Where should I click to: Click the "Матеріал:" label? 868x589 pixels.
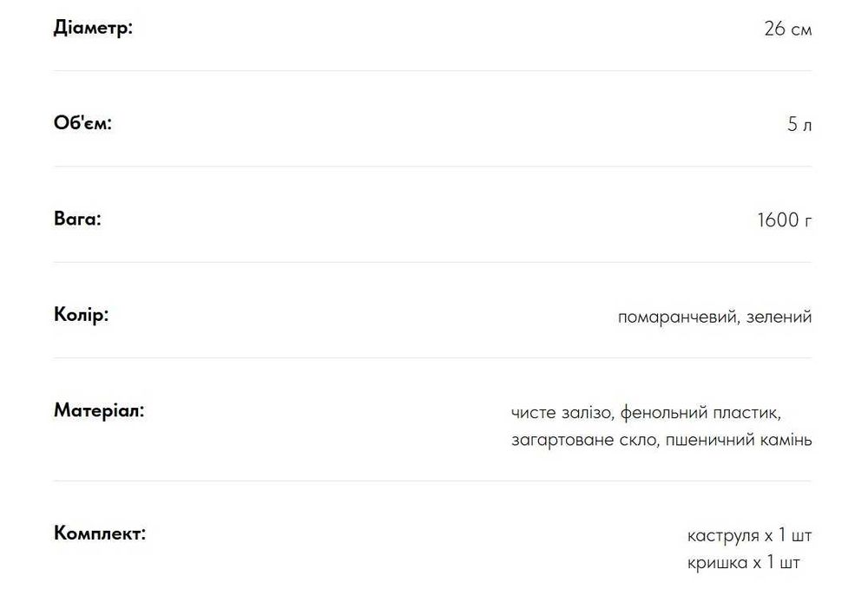click(99, 409)
